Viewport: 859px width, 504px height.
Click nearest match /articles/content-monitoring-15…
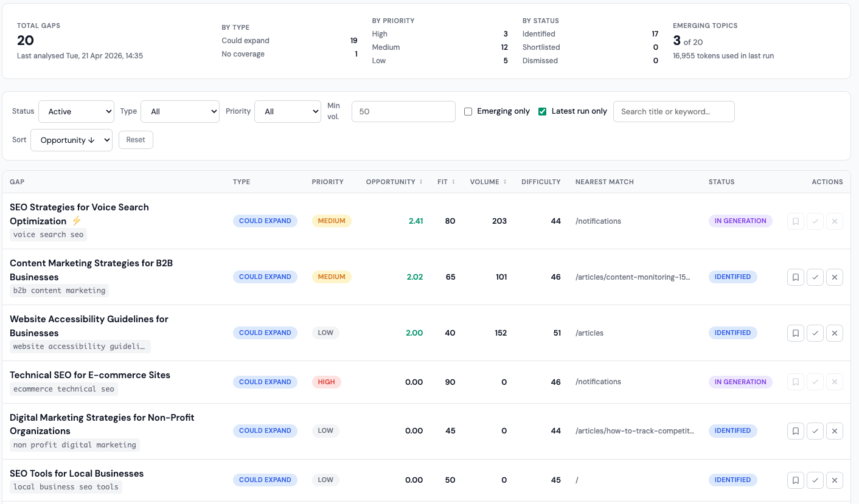pos(633,277)
